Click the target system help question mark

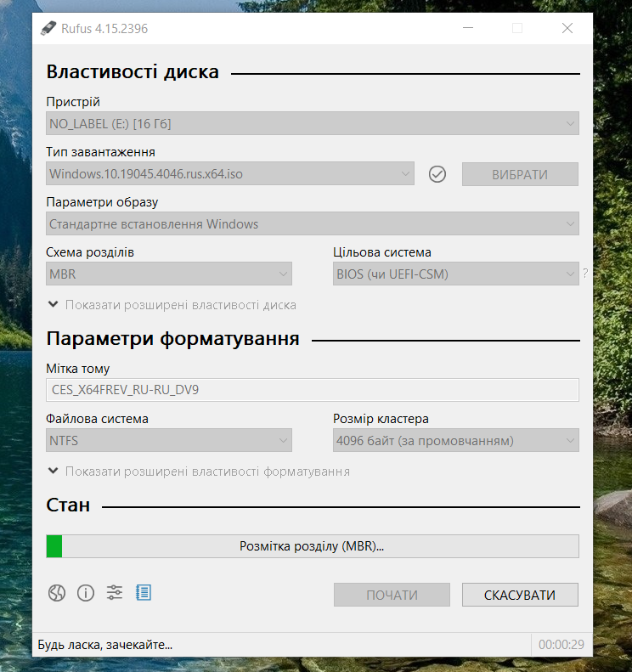click(585, 273)
